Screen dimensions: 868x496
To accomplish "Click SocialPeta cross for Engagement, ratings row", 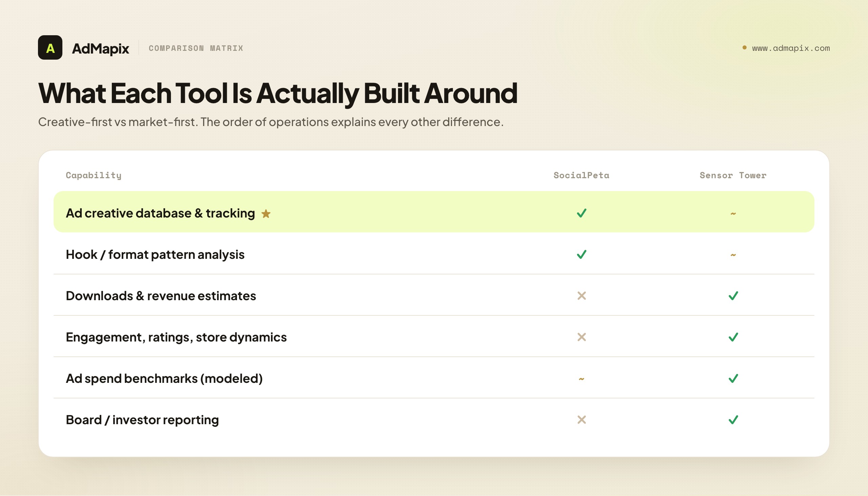I will click(x=581, y=337).
